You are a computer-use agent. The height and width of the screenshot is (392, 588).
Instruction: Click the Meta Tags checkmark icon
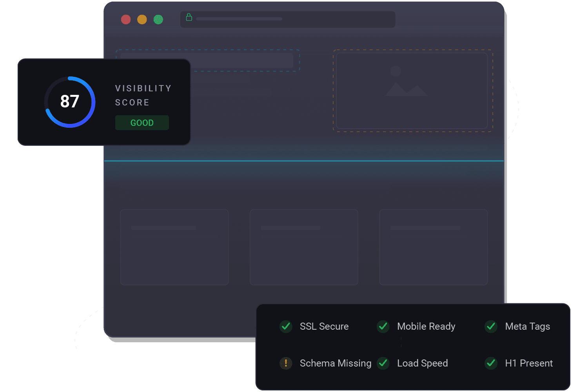(491, 327)
